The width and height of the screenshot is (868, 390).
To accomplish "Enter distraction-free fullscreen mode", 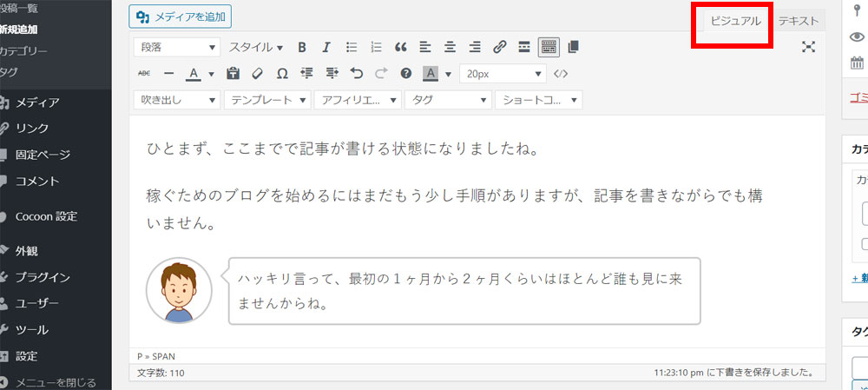I will [x=808, y=47].
